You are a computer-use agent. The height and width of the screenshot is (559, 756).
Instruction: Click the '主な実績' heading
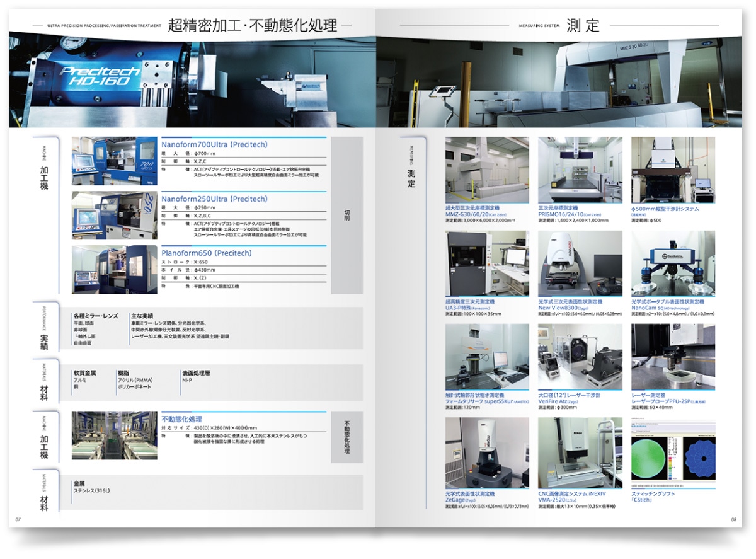coord(142,315)
